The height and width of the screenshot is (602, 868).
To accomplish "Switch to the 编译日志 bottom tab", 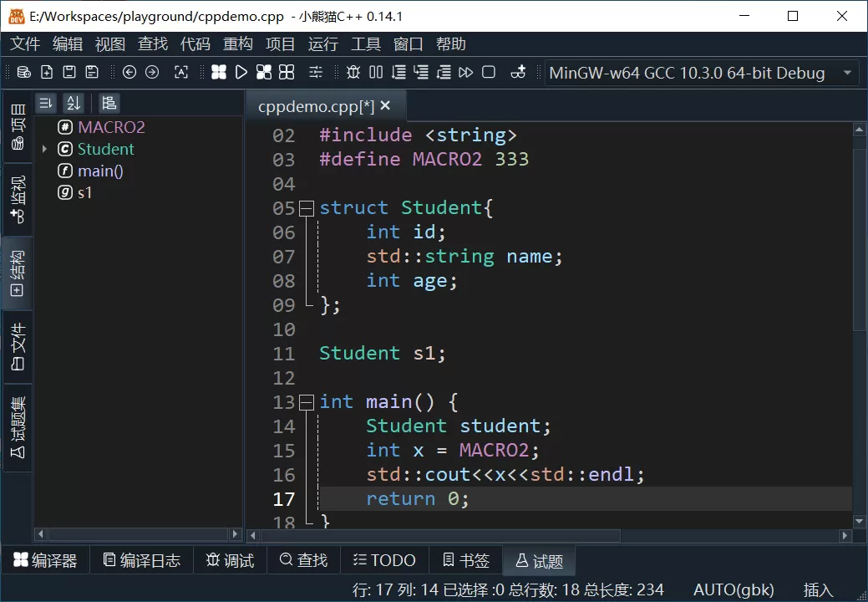I will pyautogui.click(x=141, y=559).
